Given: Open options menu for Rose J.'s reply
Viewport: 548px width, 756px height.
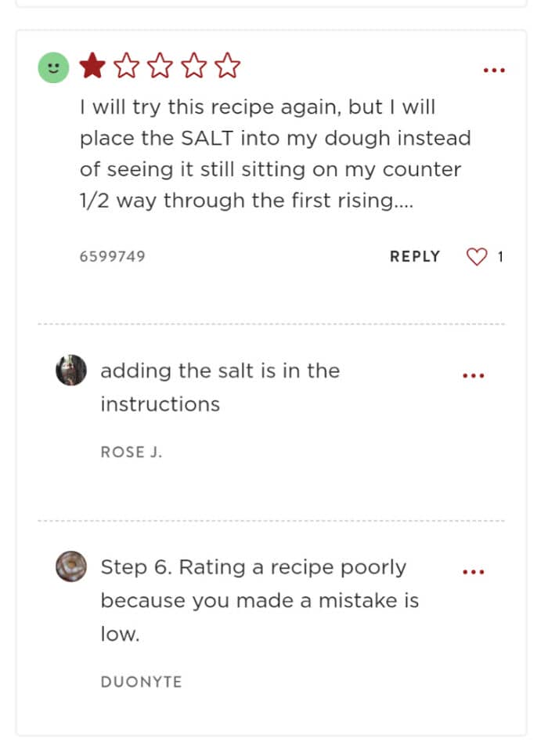Looking at the screenshot, I should (x=474, y=375).
